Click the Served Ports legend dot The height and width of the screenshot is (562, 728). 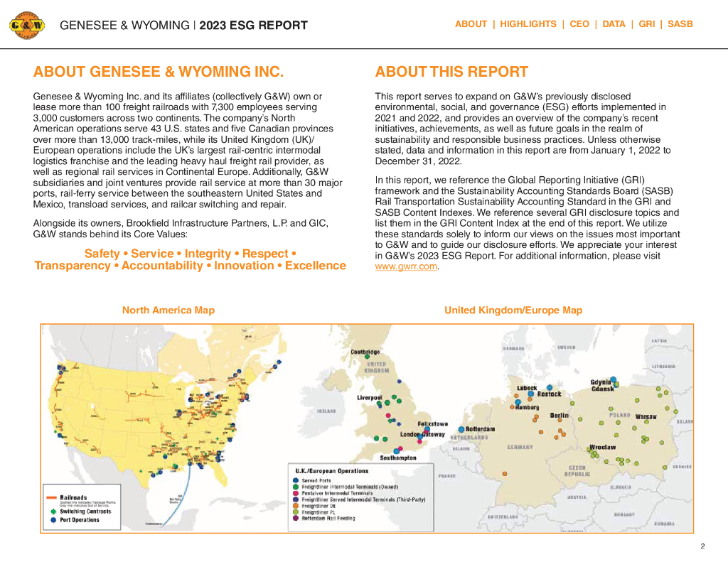pyautogui.click(x=295, y=480)
